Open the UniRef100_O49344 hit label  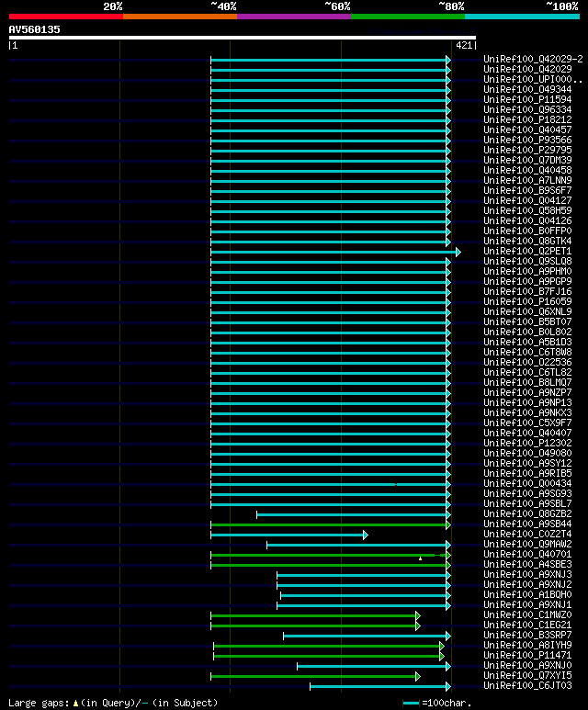pyautogui.click(x=527, y=90)
